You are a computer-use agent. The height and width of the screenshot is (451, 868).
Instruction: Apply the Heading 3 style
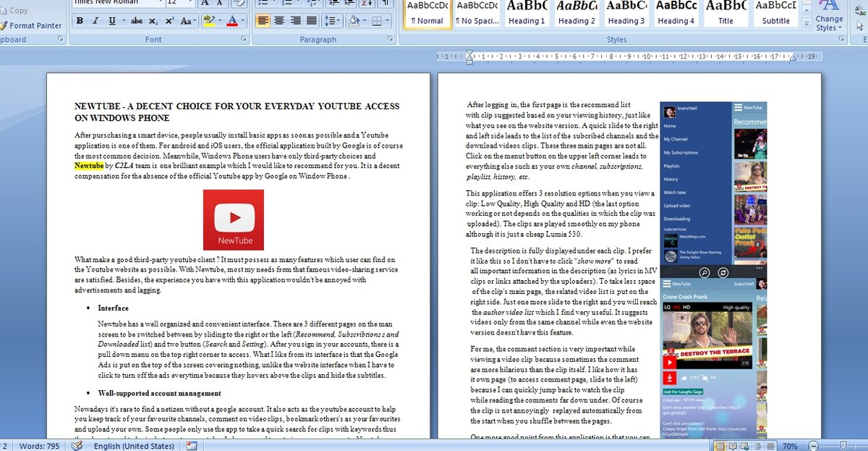coord(626,14)
